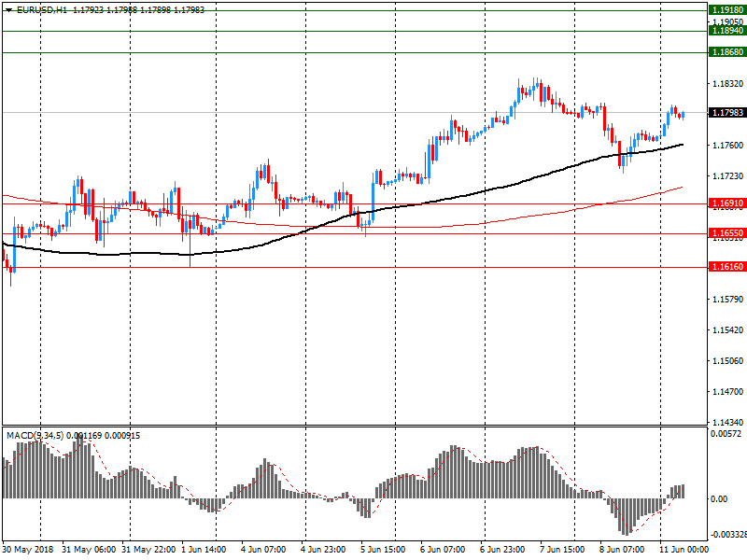
Task: Click the 1.14340 bottom price scale value
Action: click(x=727, y=423)
